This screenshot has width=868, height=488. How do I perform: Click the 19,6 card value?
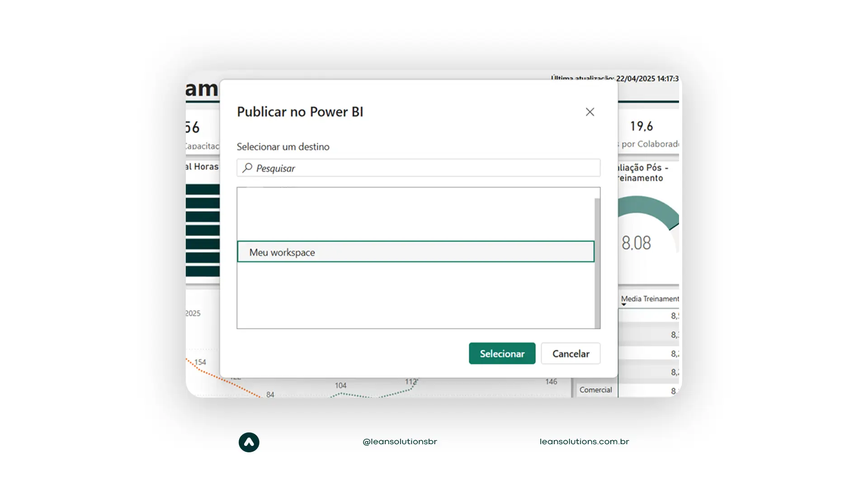pyautogui.click(x=642, y=126)
